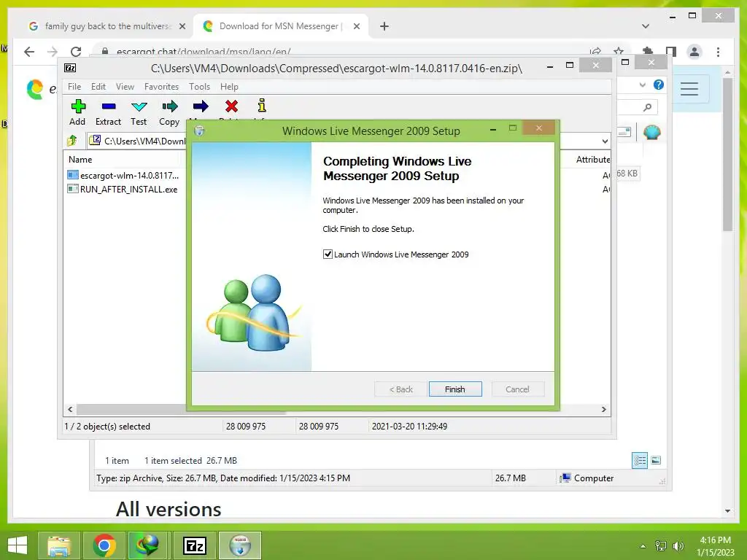Click the 7-Zip Info icon
This screenshot has height=560, width=747.
pyautogui.click(x=262, y=105)
